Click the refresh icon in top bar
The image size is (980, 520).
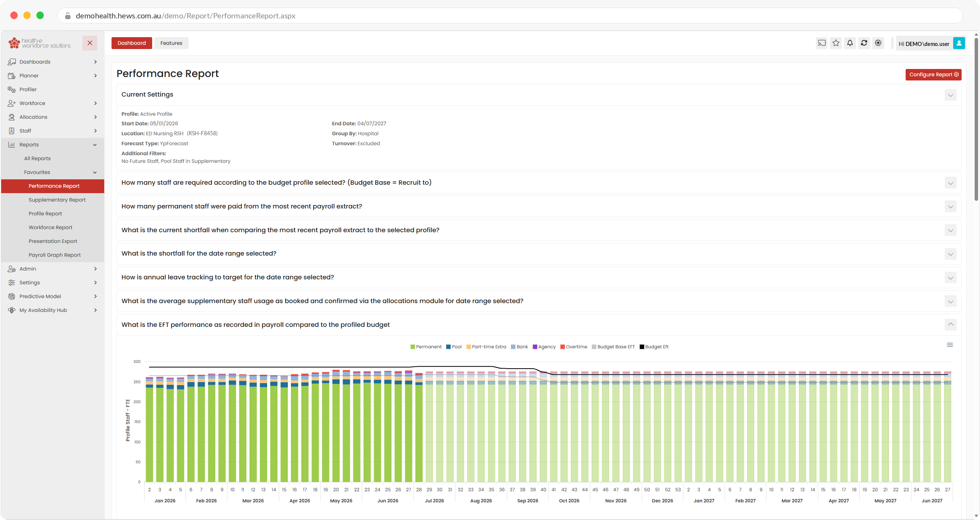864,43
